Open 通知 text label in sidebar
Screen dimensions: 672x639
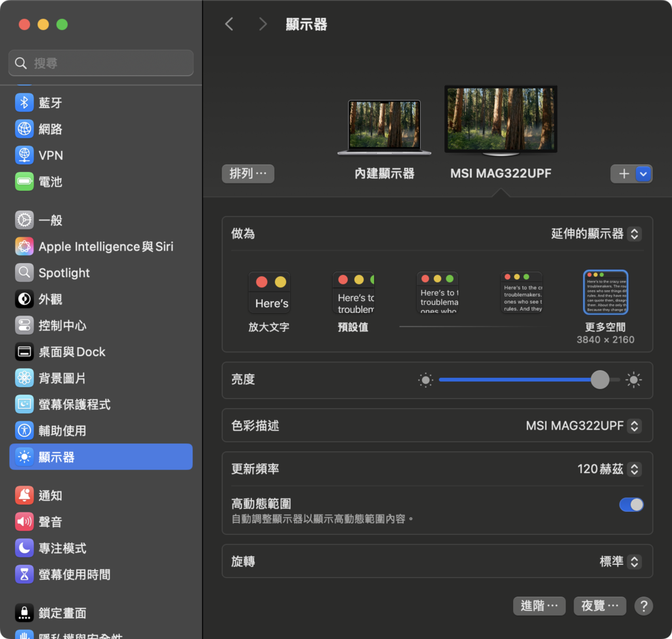point(51,496)
